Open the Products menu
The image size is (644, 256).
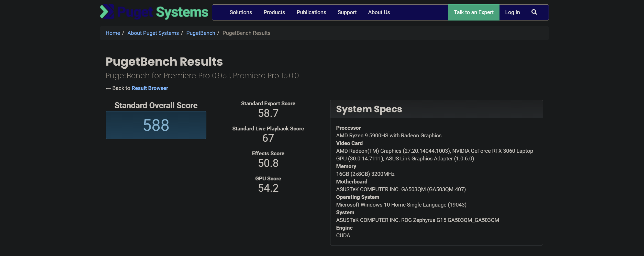coord(274,12)
